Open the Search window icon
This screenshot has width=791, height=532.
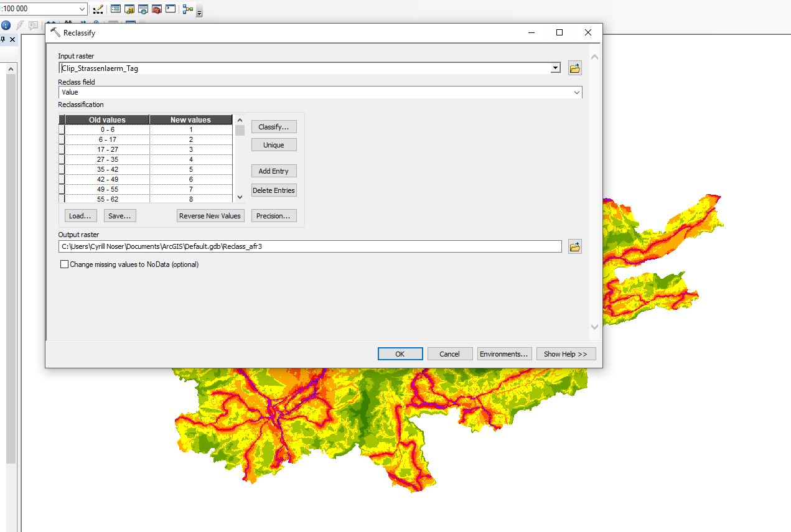click(143, 9)
